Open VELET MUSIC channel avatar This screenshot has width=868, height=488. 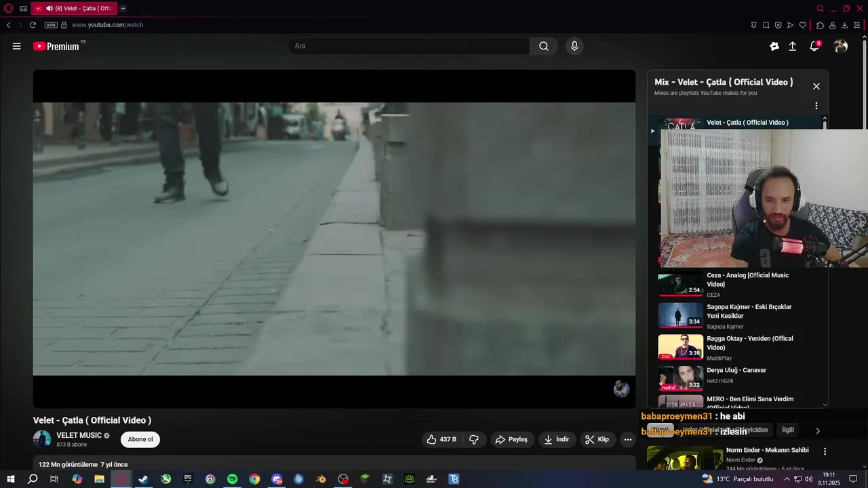pyautogui.click(x=42, y=439)
